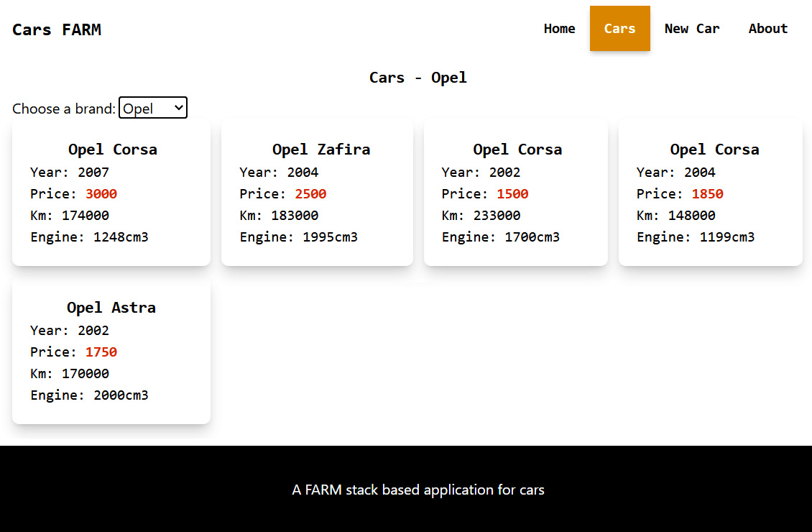Click the 1850 price on the 2004 Corsa
The width and height of the screenshot is (812, 532).
tap(707, 193)
